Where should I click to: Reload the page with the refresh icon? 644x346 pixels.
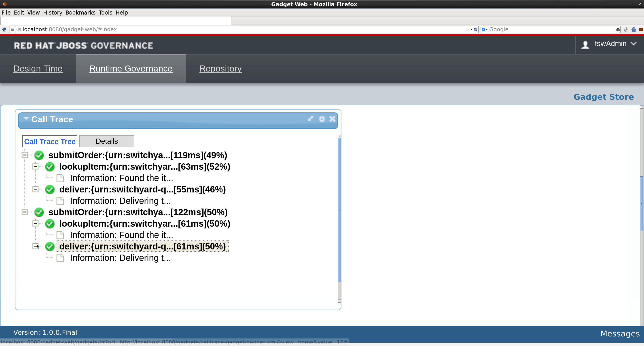click(475, 30)
